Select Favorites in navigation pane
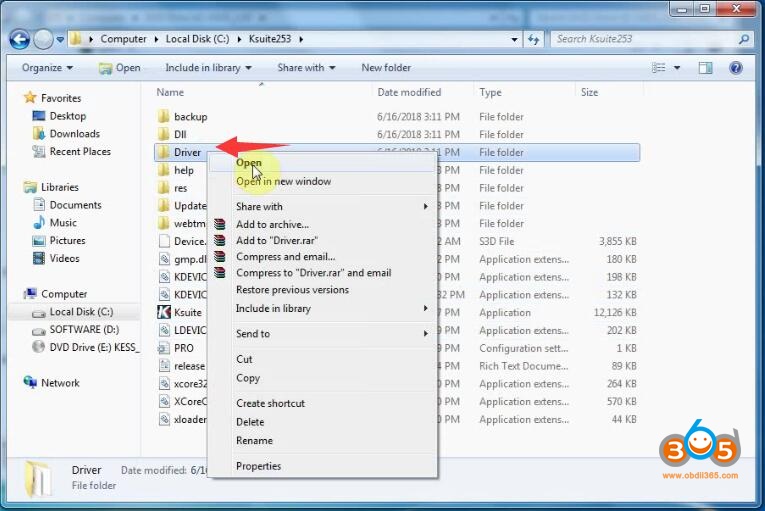Image resolution: width=765 pixels, height=511 pixels. pos(60,98)
